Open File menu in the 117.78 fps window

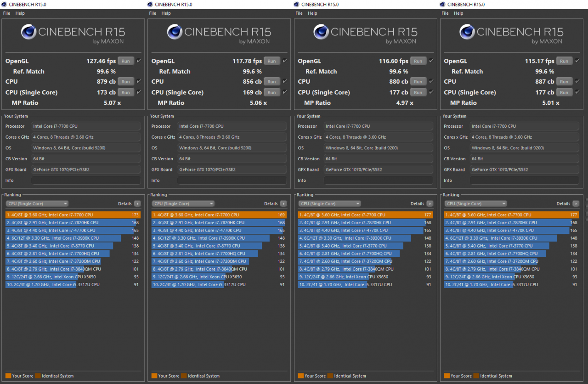pos(153,13)
